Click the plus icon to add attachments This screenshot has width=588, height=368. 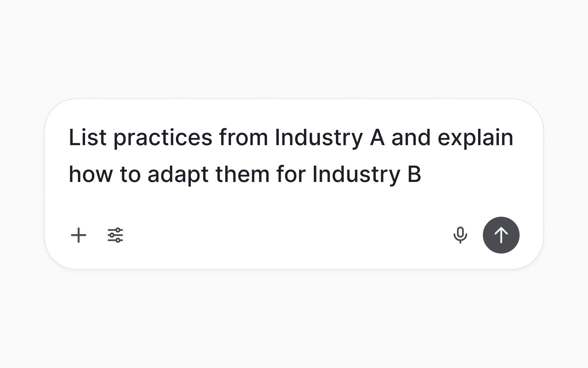coord(79,235)
